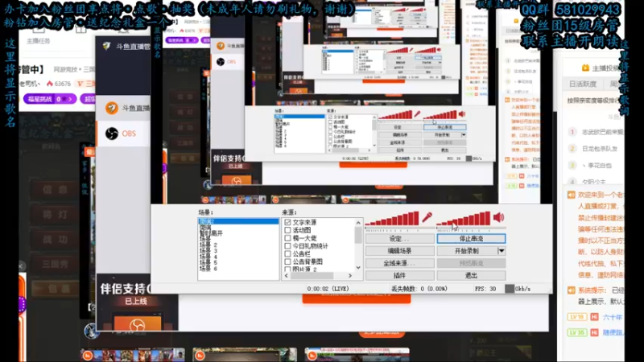Screen dimensions: 644x362
Task: Click the LV35 level badge
Action: click(576, 332)
